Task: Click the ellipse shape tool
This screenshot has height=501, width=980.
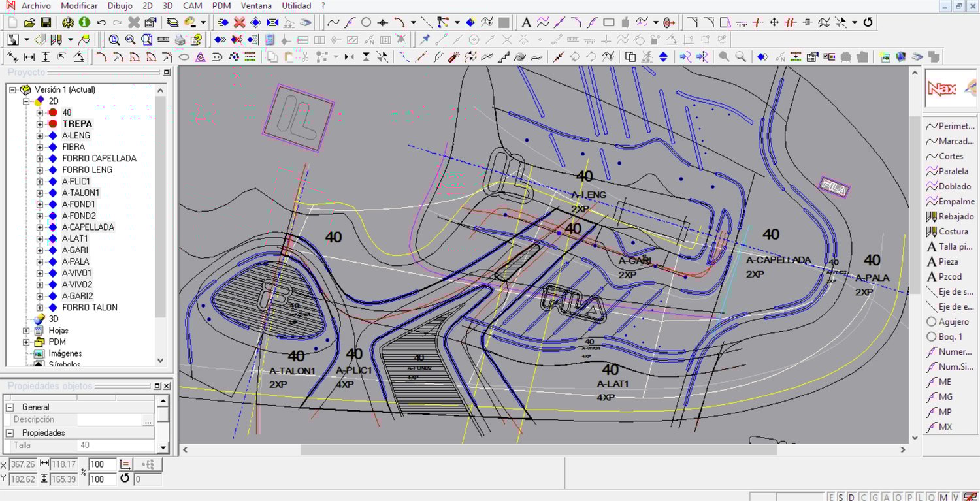Action: click(184, 57)
